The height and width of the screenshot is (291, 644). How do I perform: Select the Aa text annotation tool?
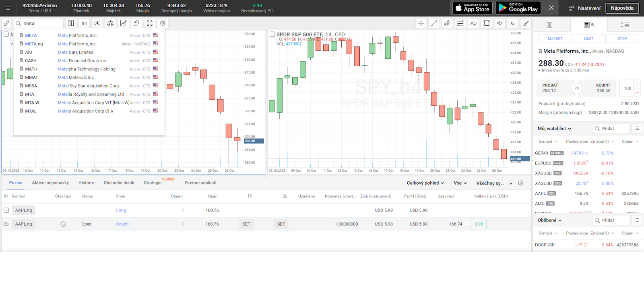pos(513,23)
